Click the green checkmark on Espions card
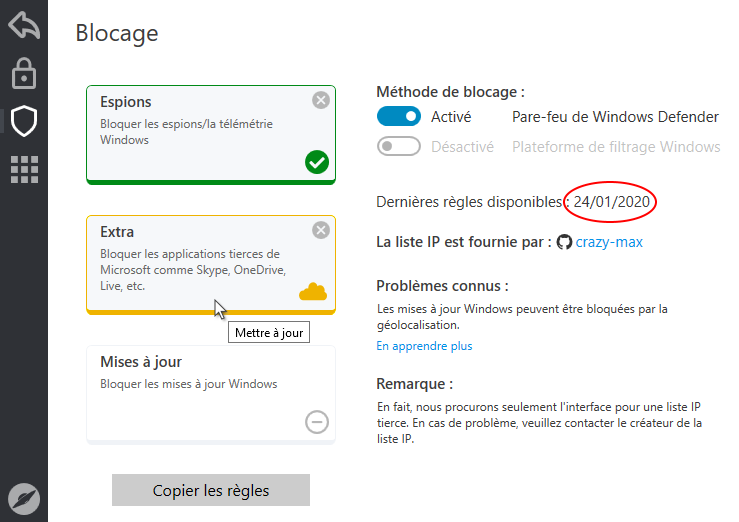 317,162
